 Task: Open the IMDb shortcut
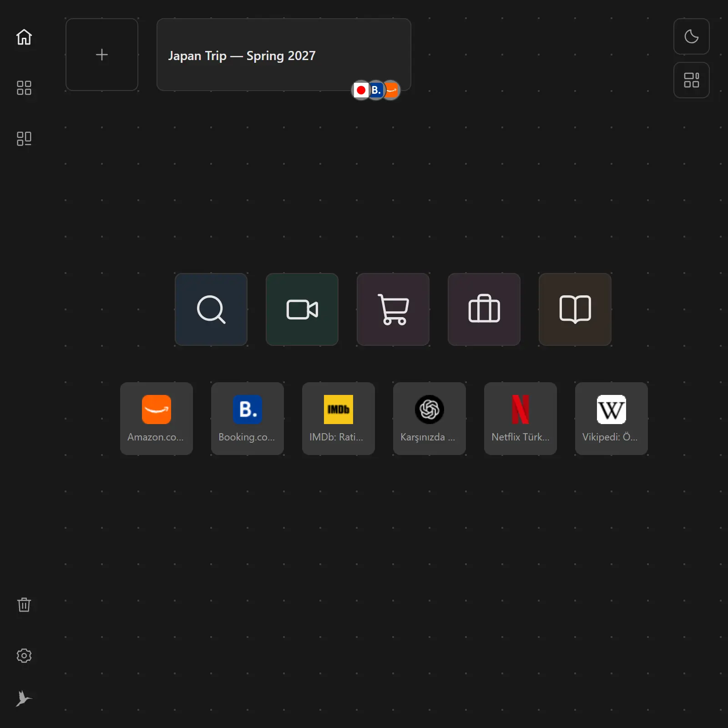(339, 419)
